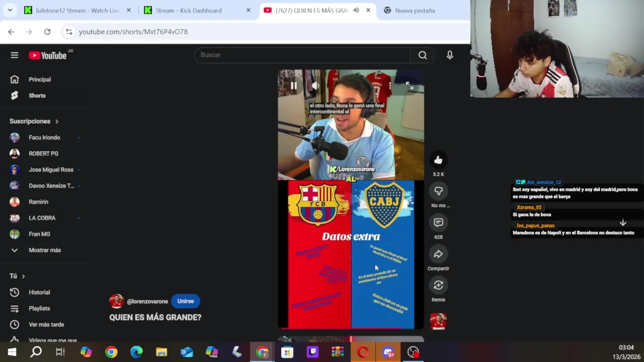Screen dimensions: 644x362
Task: Pause the playing Short video
Action: (293, 85)
